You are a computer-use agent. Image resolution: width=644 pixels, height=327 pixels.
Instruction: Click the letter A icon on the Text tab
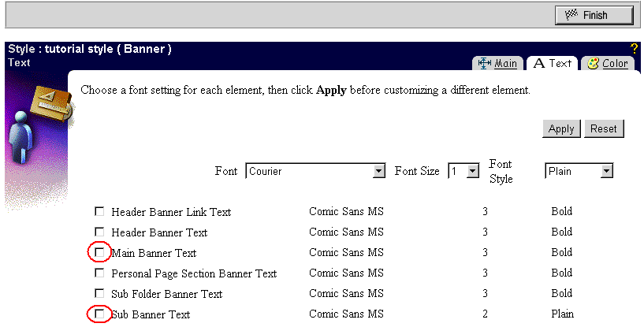539,63
